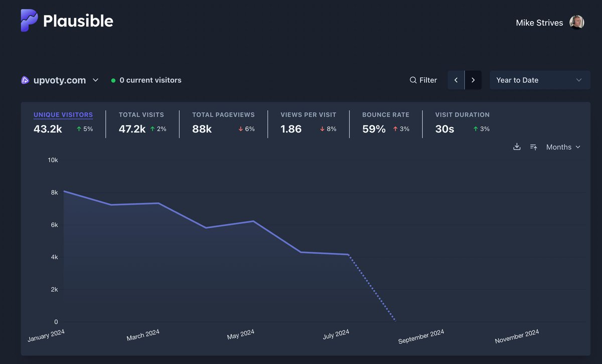The image size is (602, 364).
Task: Click the 6% decrease on Total Pageviews
Action: pyautogui.click(x=246, y=129)
